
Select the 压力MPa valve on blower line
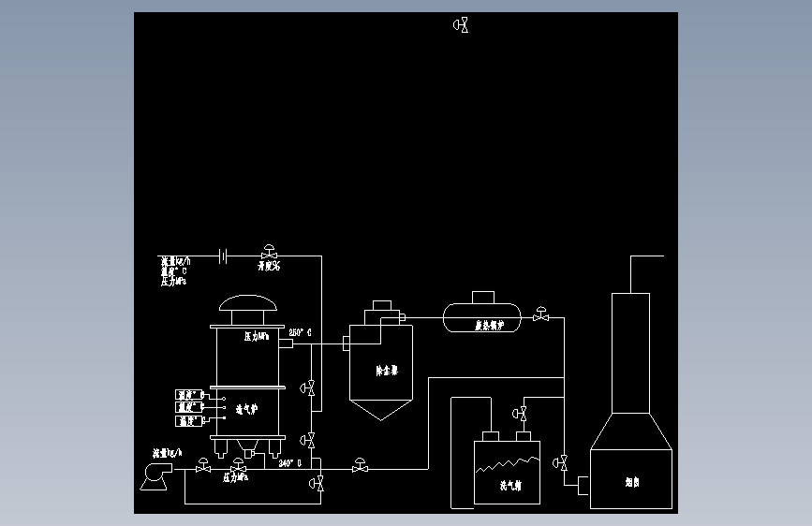[x=239, y=465]
